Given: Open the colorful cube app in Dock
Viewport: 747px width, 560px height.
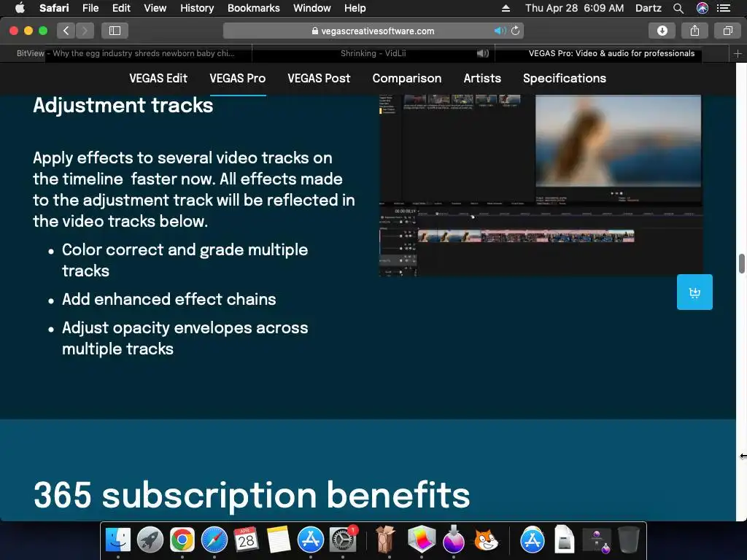Looking at the screenshot, I should point(422,540).
